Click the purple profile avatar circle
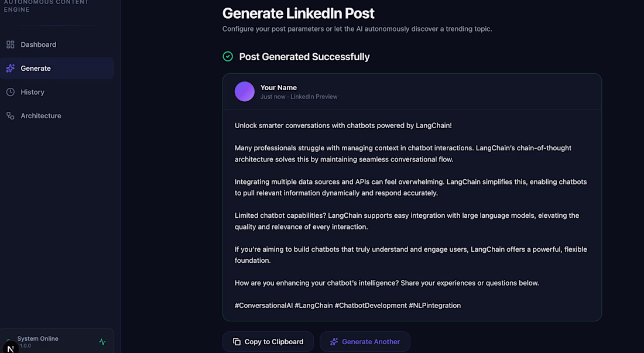The width and height of the screenshot is (644, 353). pos(244,91)
